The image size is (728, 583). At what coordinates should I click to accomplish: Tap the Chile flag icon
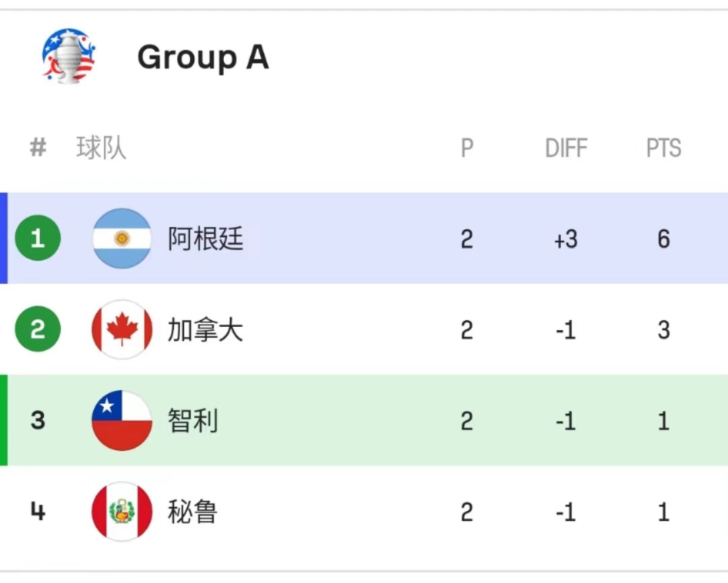(x=122, y=421)
